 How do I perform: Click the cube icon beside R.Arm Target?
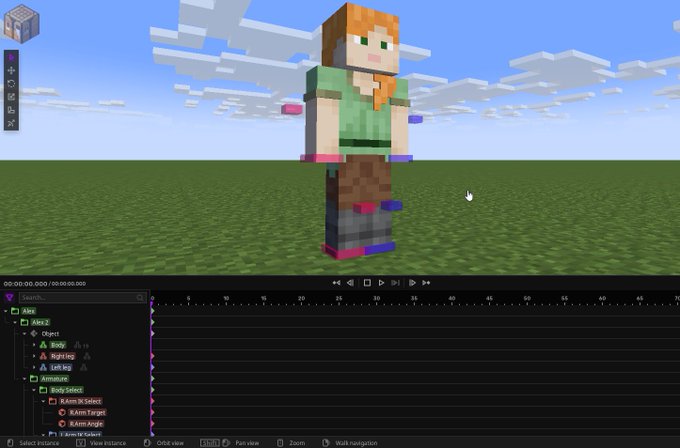pos(62,412)
